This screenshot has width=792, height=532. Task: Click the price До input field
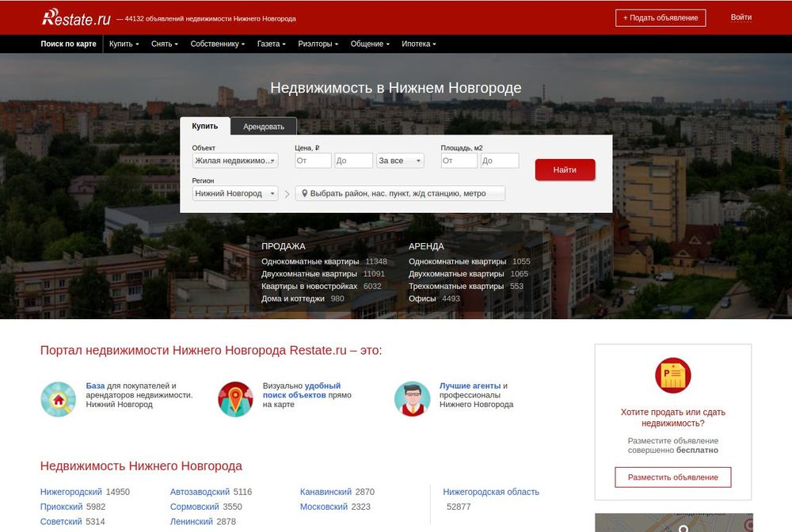pyautogui.click(x=353, y=161)
